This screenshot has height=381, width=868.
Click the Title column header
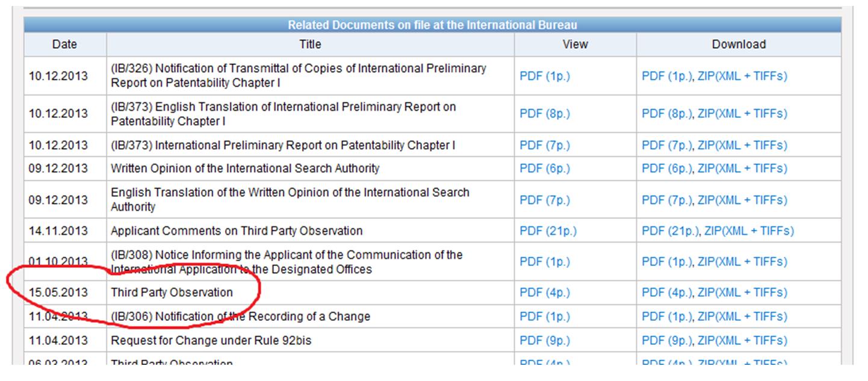pos(310,45)
